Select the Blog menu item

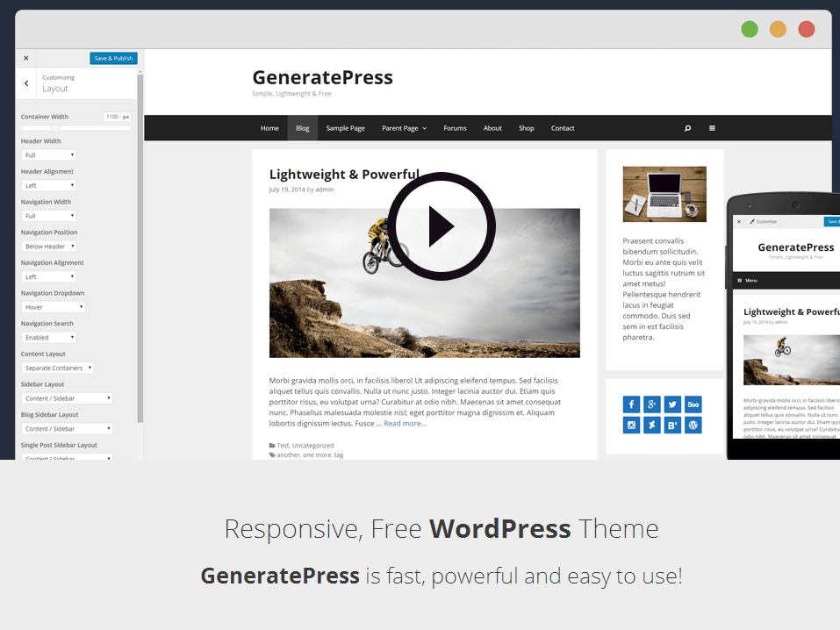[302, 128]
